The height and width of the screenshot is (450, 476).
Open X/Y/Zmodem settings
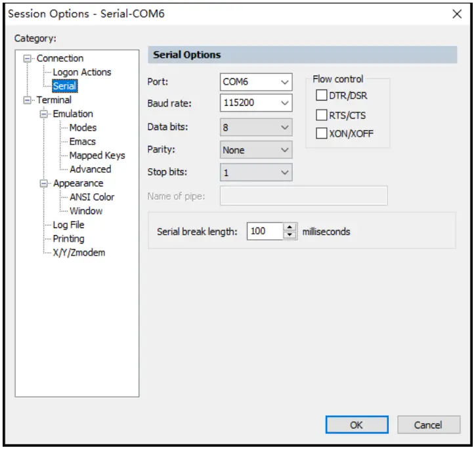(79, 252)
